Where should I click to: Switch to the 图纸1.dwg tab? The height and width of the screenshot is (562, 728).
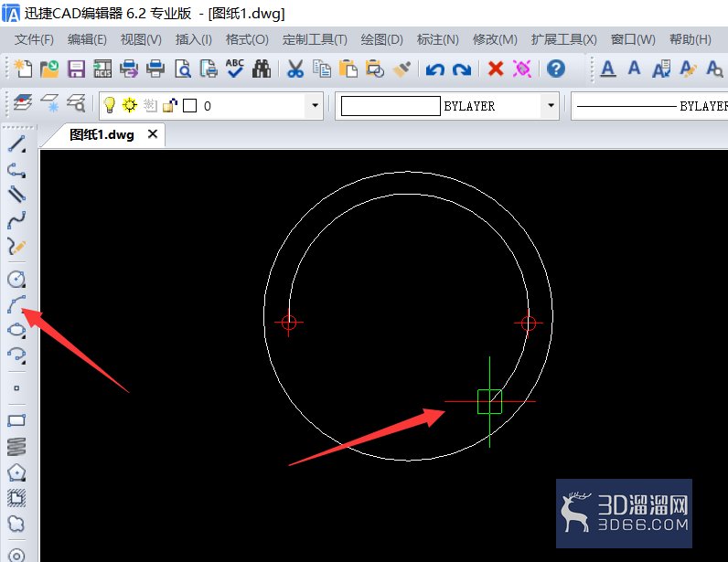coord(102,135)
